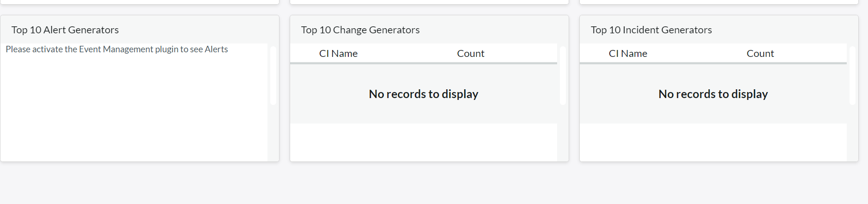Click the white area below Incident Generators table
Image resolution: width=868 pixels, height=204 pixels.
click(x=713, y=142)
